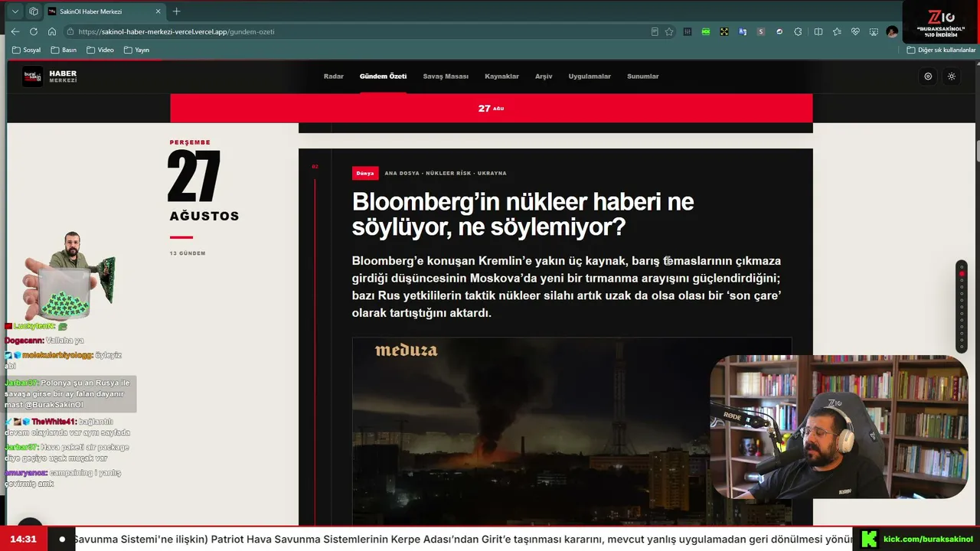Screen dimensions: 980x551
Task: Click the red 27 AĞU date bar
Action: click(x=491, y=108)
